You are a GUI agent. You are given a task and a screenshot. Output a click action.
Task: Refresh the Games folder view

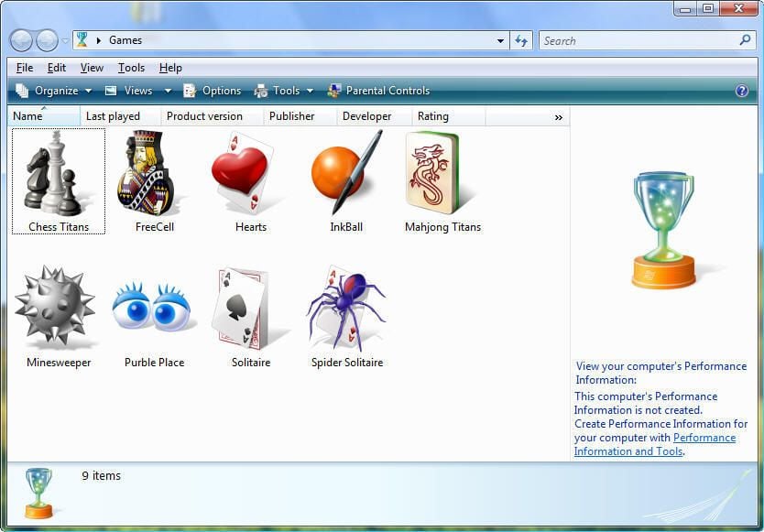521,41
